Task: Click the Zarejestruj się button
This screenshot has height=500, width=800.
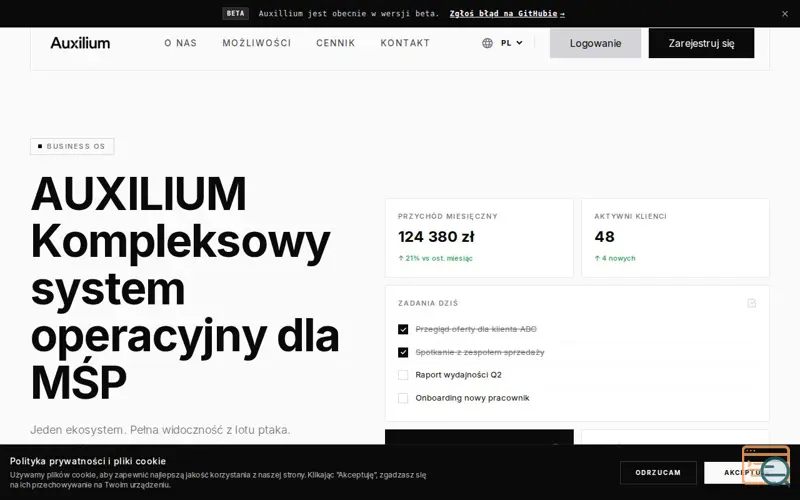Action: tap(701, 43)
